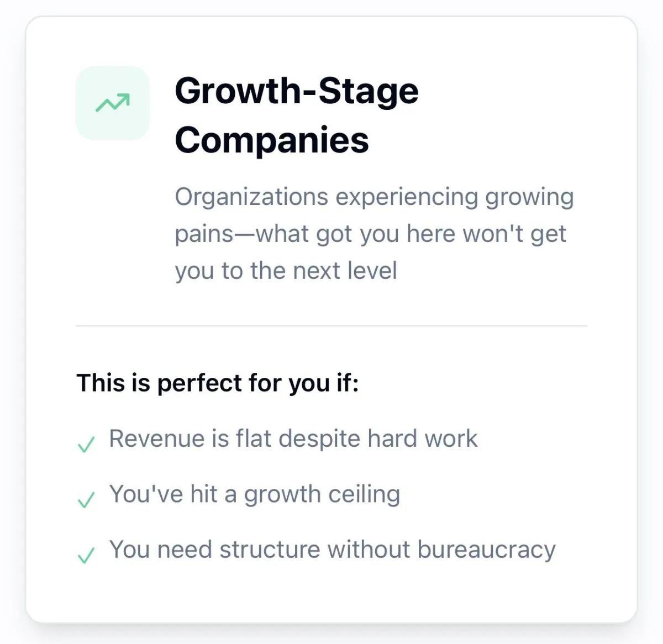Click the words "hard work" in first item

point(423,439)
